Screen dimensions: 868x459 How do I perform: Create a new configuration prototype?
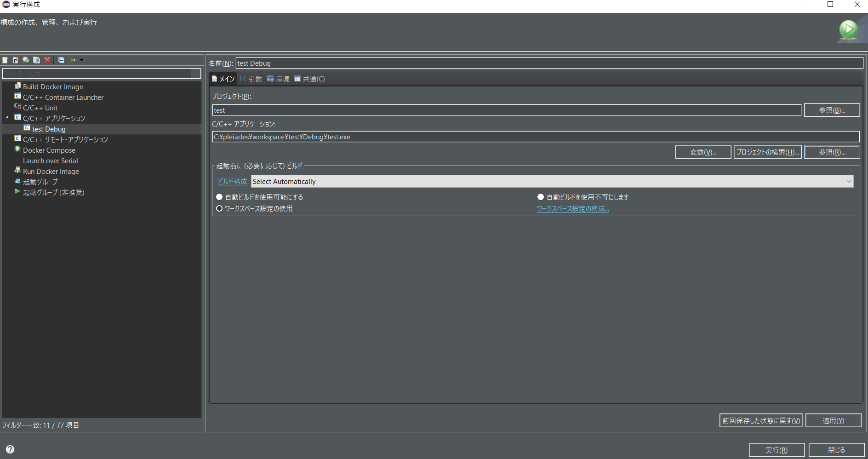coord(16,60)
